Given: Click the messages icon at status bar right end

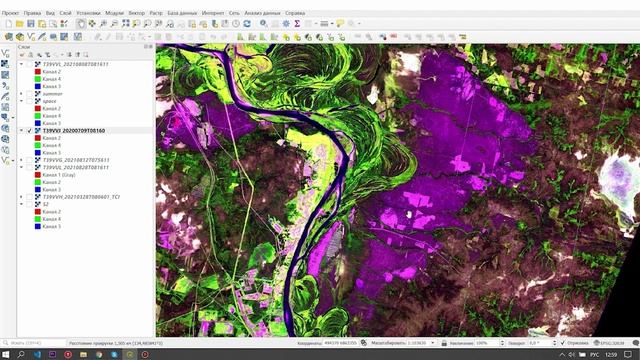Looking at the screenshot, I should pyautogui.click(x=635, y=343).
